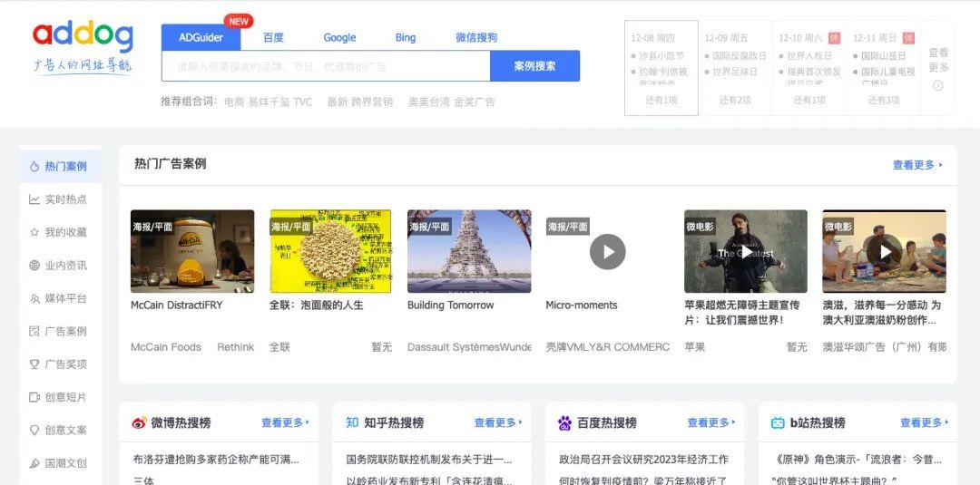The height and width of the screenshot is (485, 980).
Task: Click the Building Tomorrow title
Action: [451, 306]
